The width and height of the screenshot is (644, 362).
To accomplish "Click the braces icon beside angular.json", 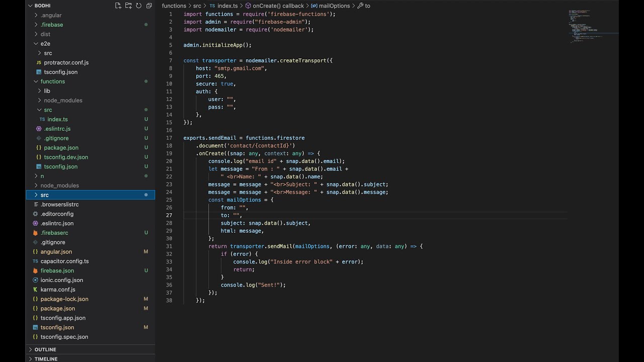I will click(35, 252).
